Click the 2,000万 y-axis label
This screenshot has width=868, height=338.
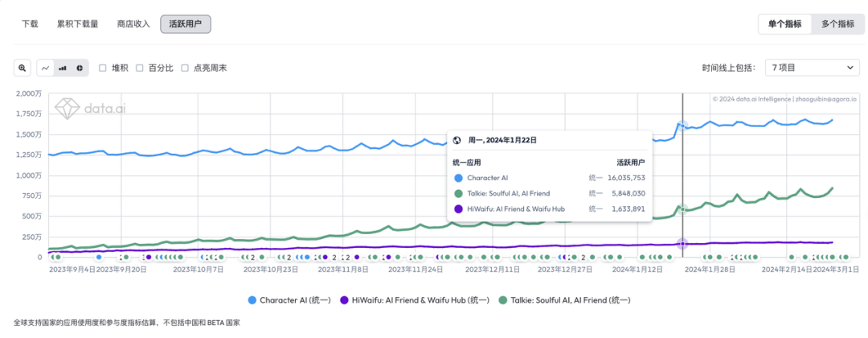click(x=30, y=93)
